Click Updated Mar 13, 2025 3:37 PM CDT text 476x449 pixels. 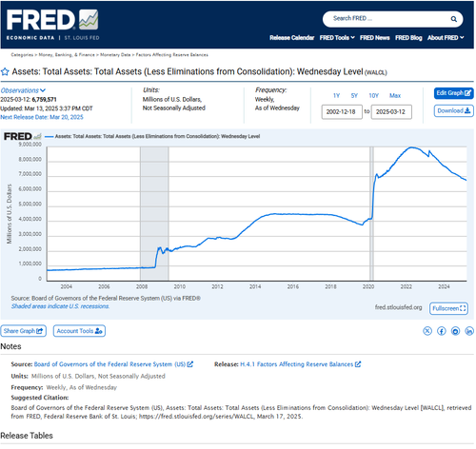click(47, 108)
